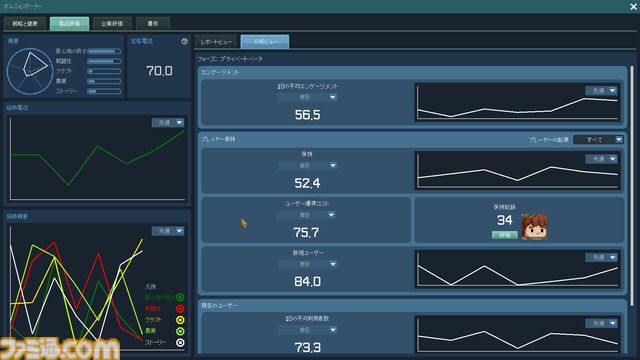Viewport: 640px width, 360px height.
Task: Click the 52.4 retention value
Action: (x=307, y=183)
